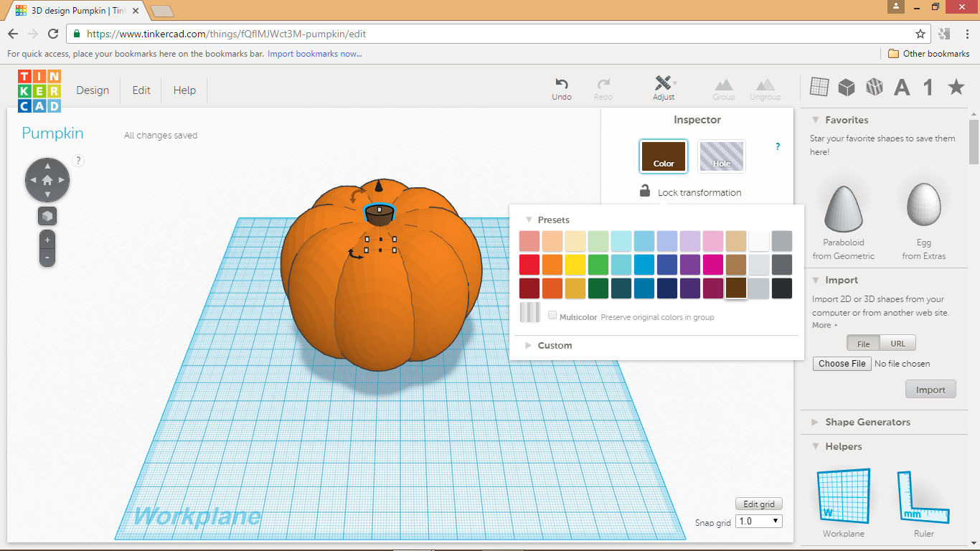
Task: Click the Workplane helper icon
Action: [x=843, y=495]
